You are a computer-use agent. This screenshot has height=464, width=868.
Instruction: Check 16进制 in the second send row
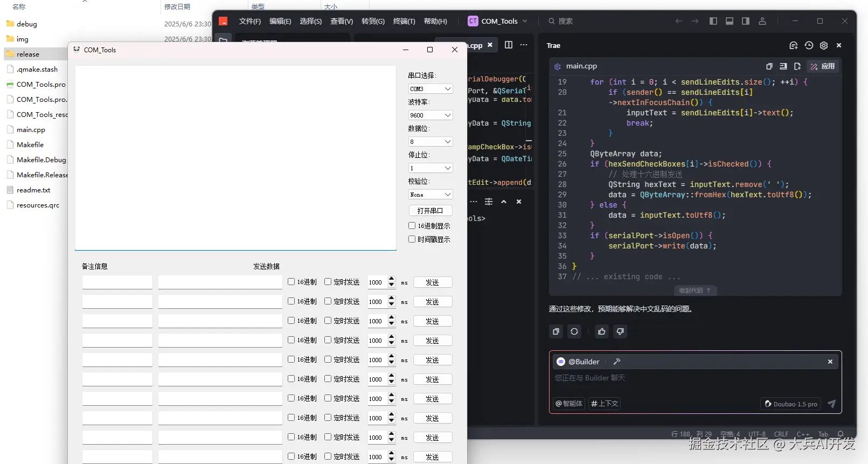(291, 301)
